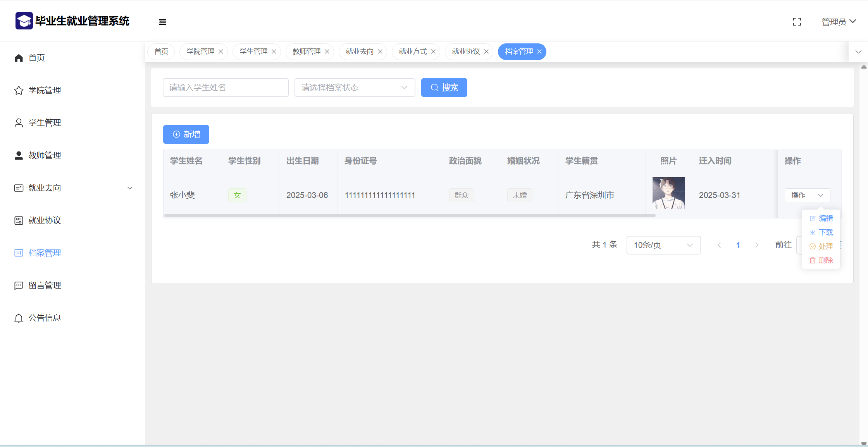Choose 编辑 from the operation menu
The image size is (868, 447).
pos(821,218)
